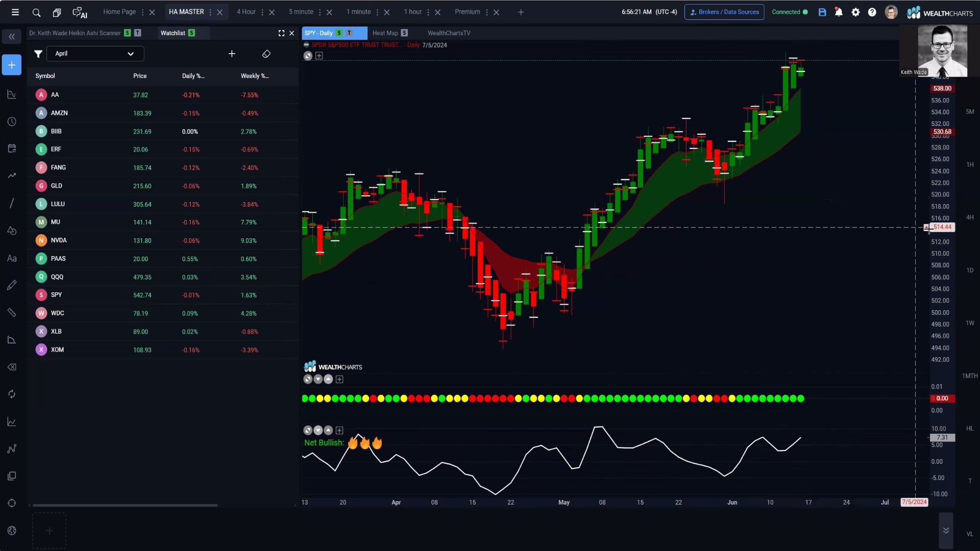Sort watchlist by Price column
Screen dimensions: 980x551
140,76
